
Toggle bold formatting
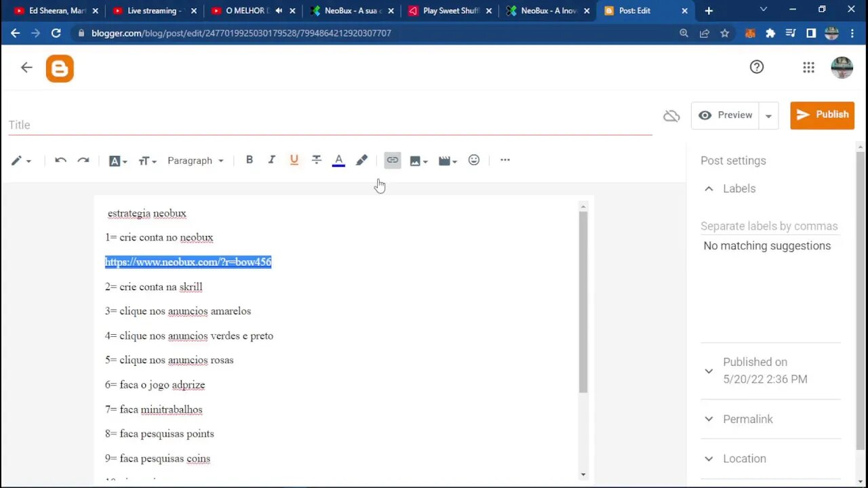(250, 160)
